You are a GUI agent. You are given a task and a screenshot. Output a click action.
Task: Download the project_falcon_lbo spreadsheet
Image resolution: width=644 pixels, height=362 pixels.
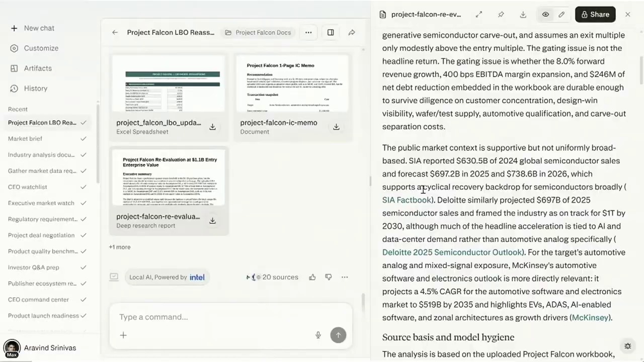[212, 127]
